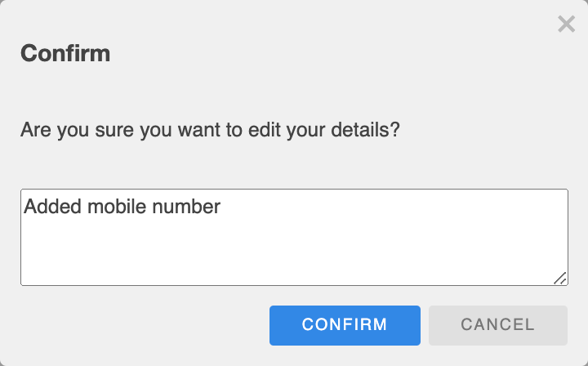
Task: Click the 'Added mobile number' text
Action: [x=122, y=207]
